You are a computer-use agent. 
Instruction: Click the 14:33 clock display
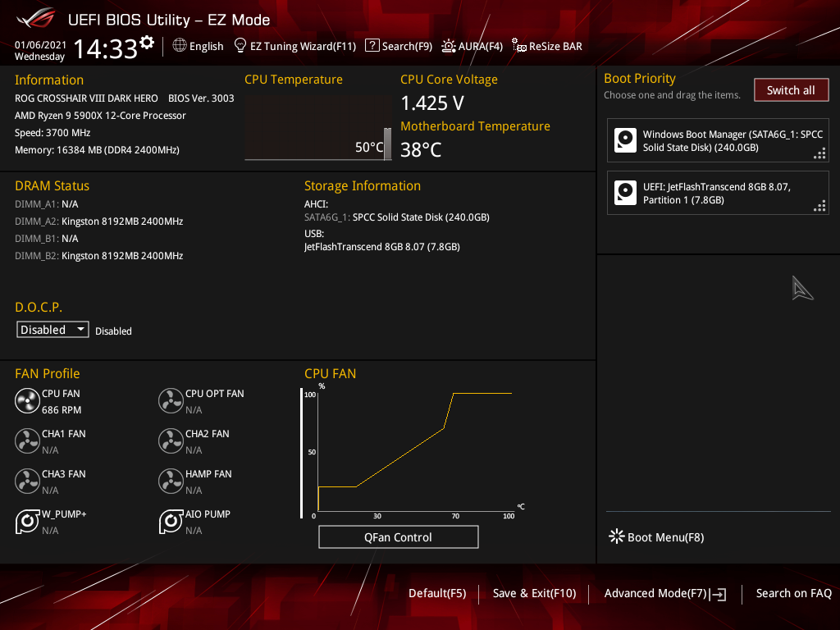(106, 48)
